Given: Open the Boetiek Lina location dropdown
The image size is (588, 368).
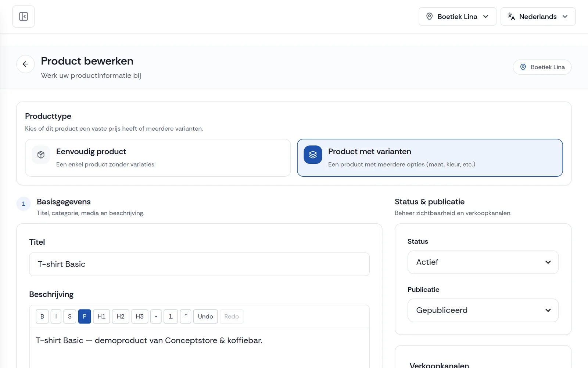Looking at the screenshot, I should click(457, 17).
